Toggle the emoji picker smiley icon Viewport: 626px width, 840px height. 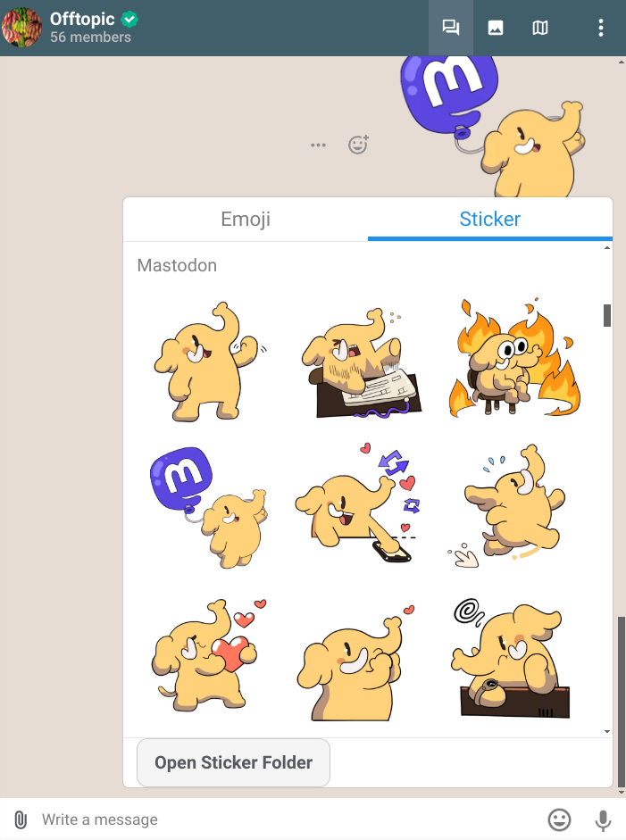tap(559, 819)
